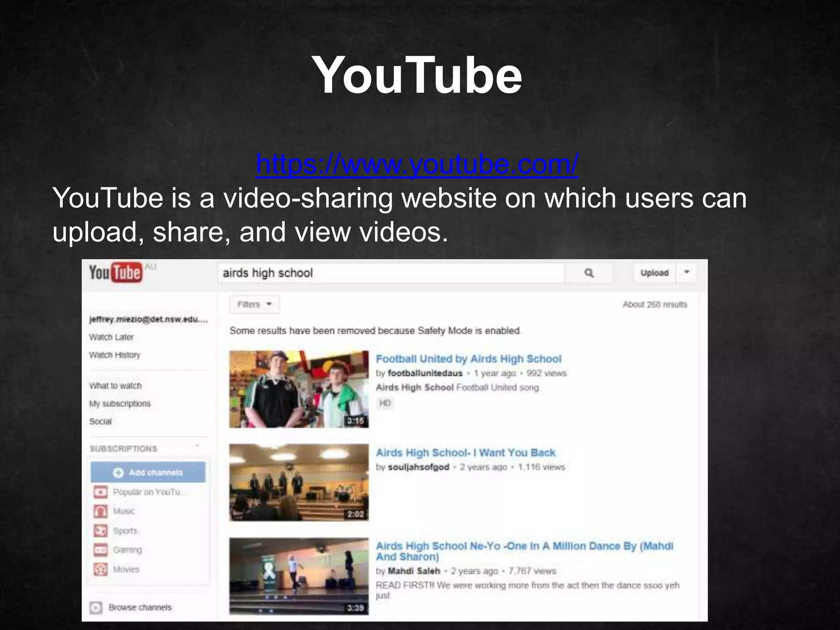The height and width of the screenshot is (630, 840).
Task: Click the 'About 268 results' text
Action: coord(655,304)
